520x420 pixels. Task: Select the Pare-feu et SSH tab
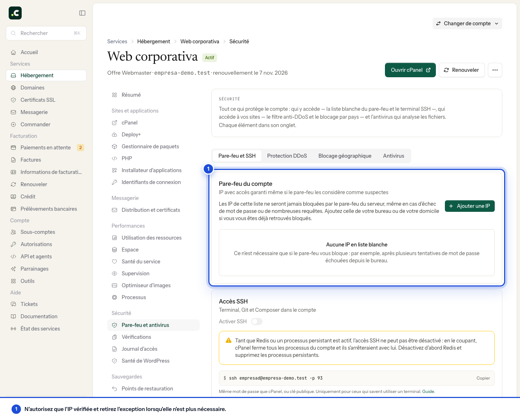point(237,156)
